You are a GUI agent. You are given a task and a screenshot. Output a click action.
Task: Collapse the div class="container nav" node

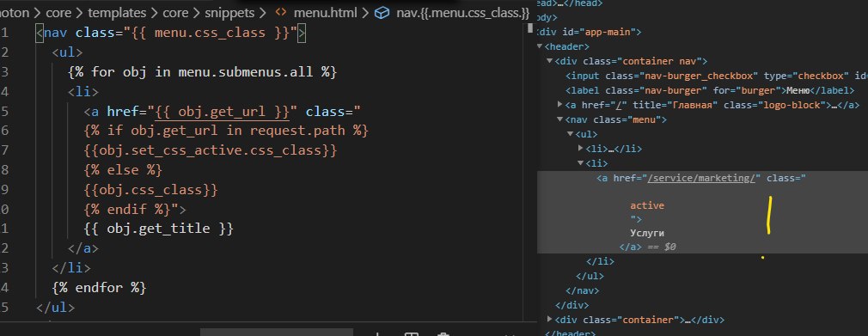point(549,61)
